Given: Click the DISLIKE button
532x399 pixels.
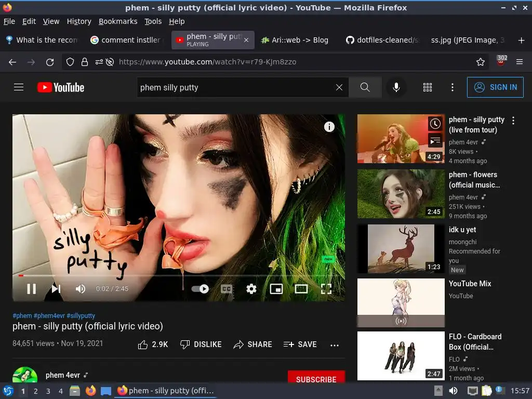Looking at the screenshot, I should 201,345.
